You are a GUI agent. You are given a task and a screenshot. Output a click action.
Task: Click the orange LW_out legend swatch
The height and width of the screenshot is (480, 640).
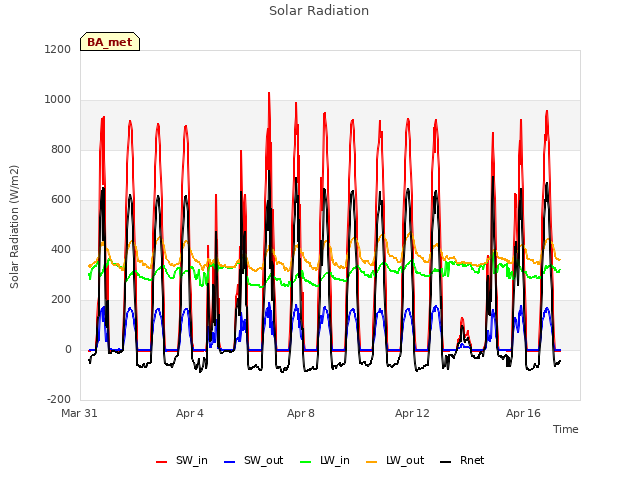click(x=371, y=462)
